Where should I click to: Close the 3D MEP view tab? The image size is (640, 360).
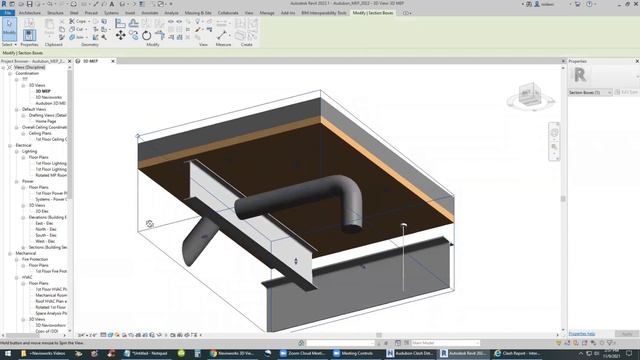pos(113,61)
